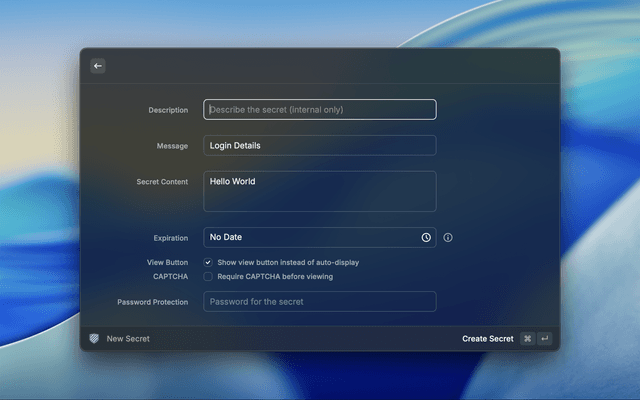Viewport: 640px width, 400px height.
Task: Click the Return key icon
Action: click(x=545, y=339)
